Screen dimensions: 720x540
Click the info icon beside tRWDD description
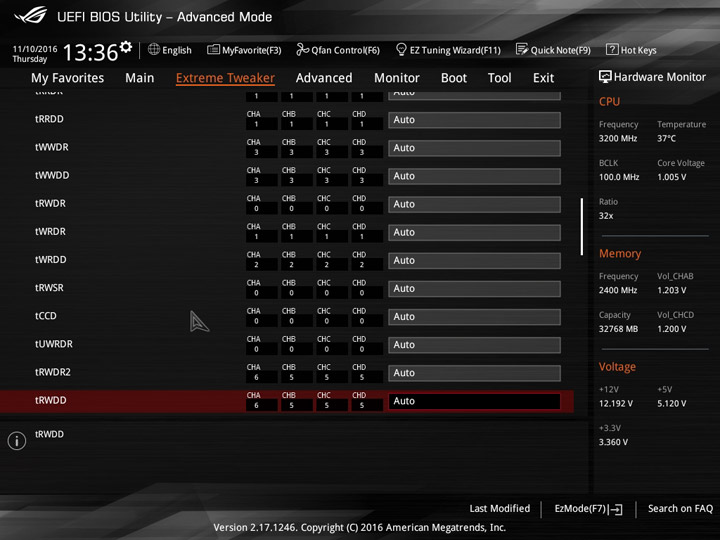tap(17, 441)
